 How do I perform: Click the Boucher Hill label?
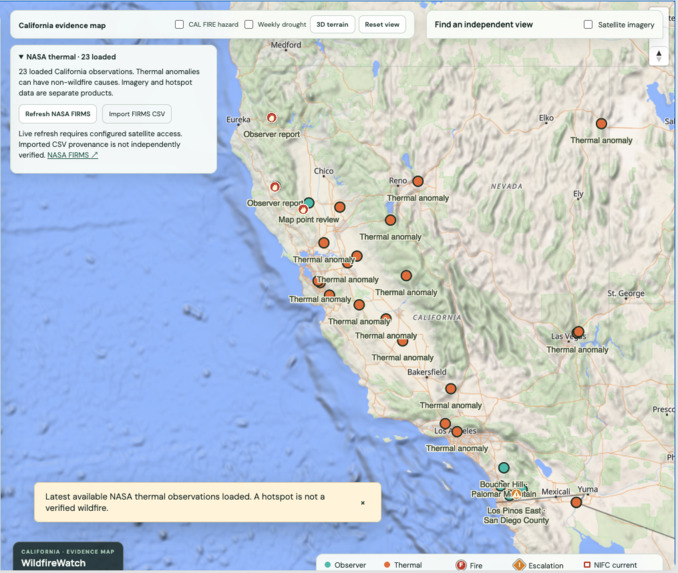click(x=503, y=484)
